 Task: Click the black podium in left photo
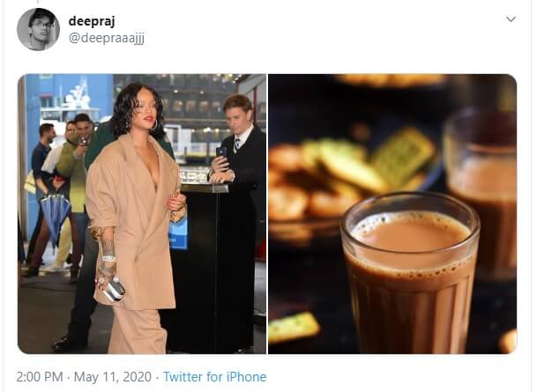click(213, 267)
